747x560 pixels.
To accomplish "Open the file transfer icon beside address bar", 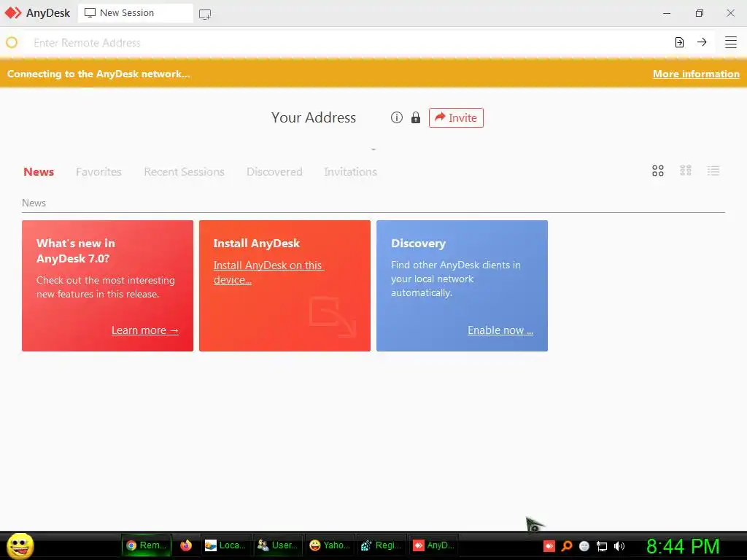I will tap(679, 42).
